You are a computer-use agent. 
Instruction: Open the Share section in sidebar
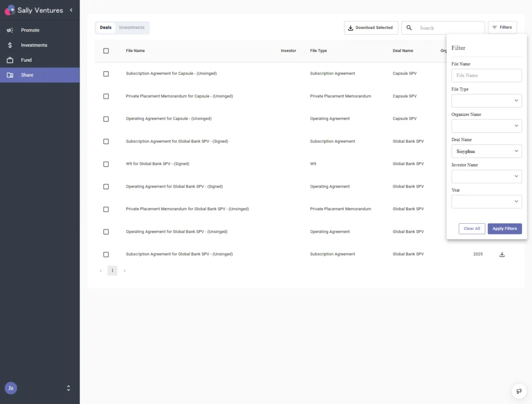27,75
